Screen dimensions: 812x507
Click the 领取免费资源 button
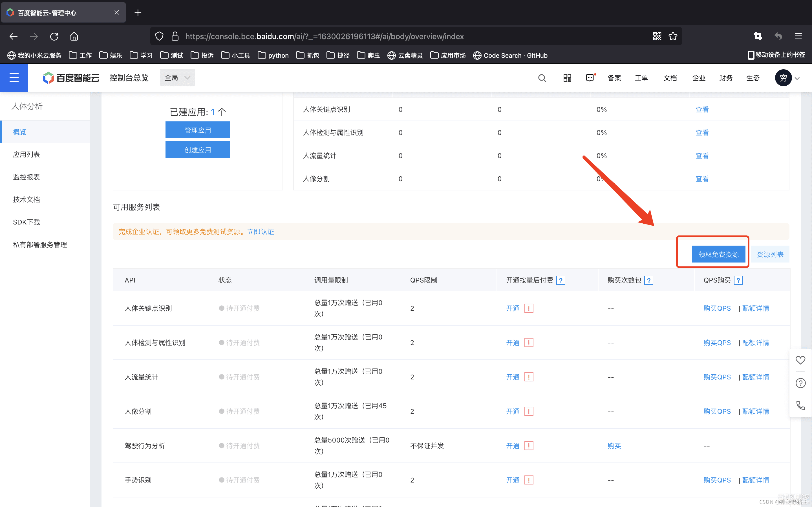click(x=718, y=254)
